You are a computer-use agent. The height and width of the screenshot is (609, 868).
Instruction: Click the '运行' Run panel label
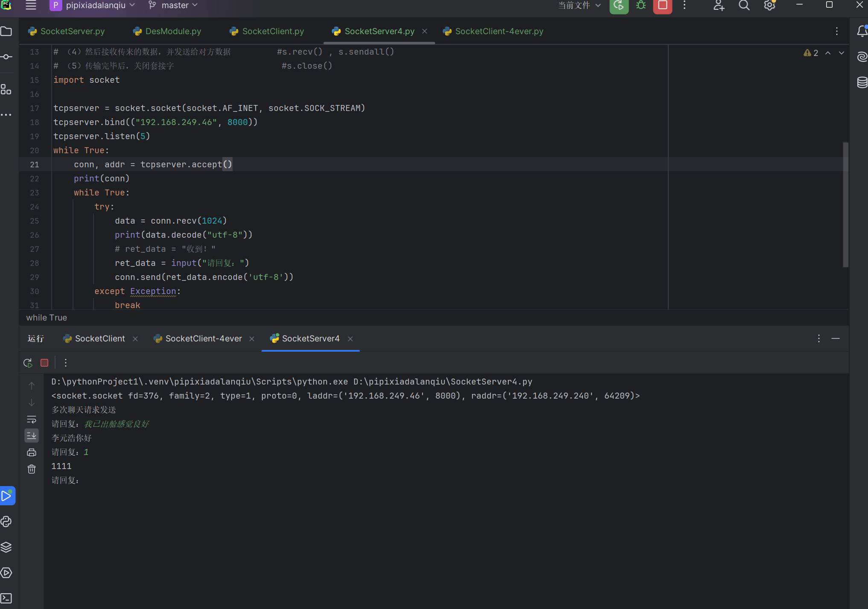36,338
